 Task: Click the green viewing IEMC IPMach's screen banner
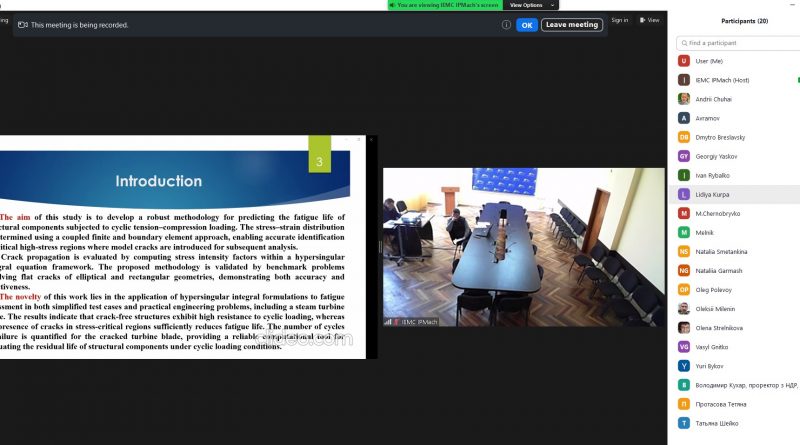coord(446,5)
